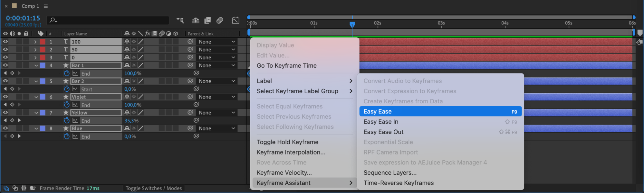Click Toggle Switches / Modes button
This screenshot has height=193, width=644.
click(154, 188)
